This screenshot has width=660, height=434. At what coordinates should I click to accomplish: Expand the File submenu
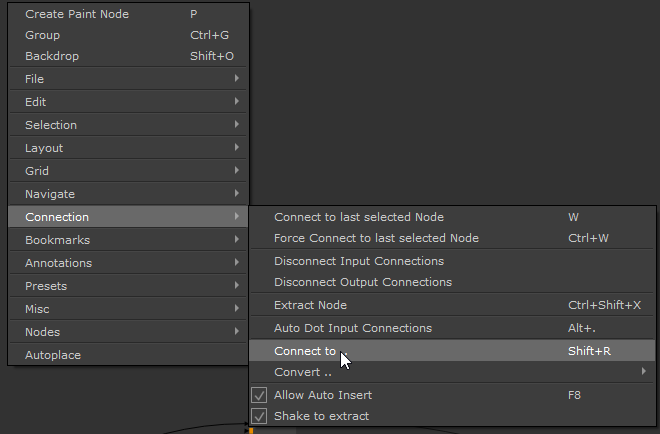[128, 79]
